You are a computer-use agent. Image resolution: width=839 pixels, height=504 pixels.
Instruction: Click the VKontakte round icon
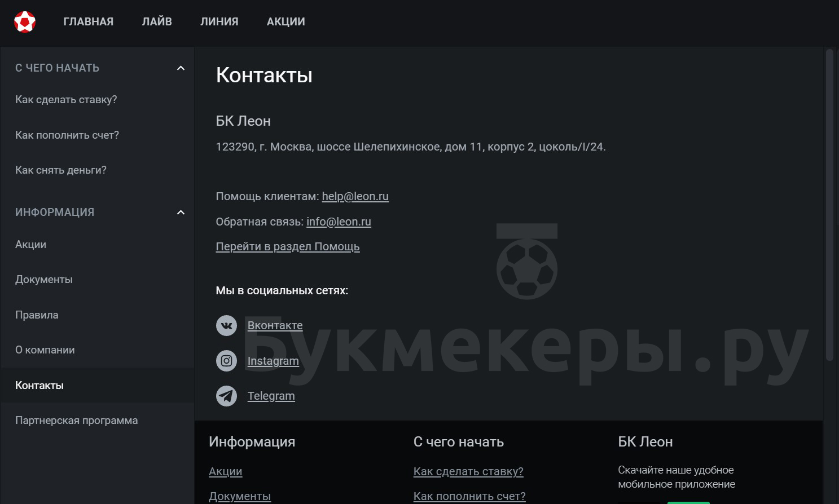click(x=226, y=325)
